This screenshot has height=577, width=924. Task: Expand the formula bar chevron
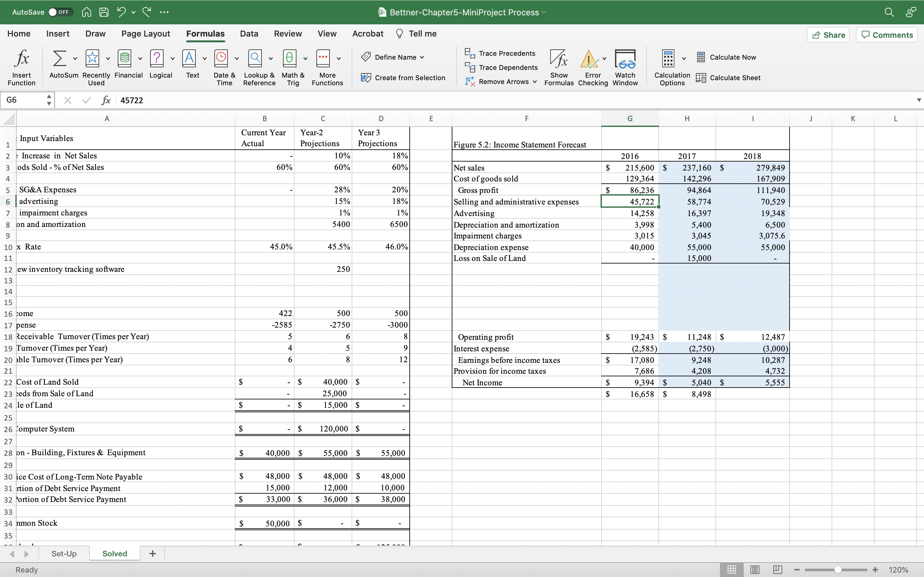coord(919,100)
